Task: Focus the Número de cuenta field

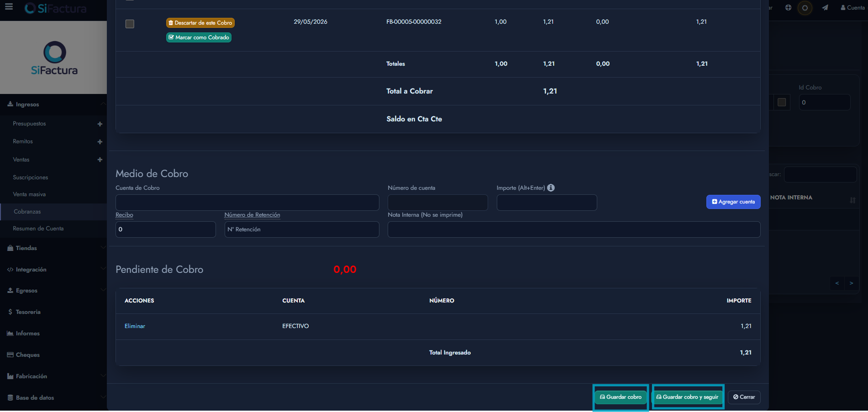Action: click(438, 203)
